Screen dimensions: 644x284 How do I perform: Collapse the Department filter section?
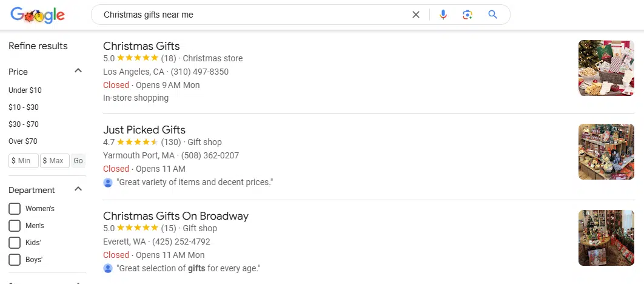point(78,189)
